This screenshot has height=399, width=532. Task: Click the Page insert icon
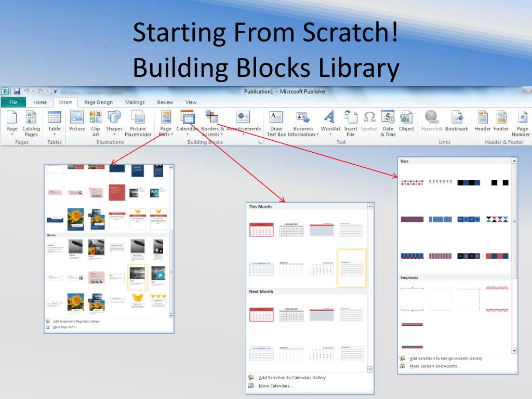(x=12, y=123)
